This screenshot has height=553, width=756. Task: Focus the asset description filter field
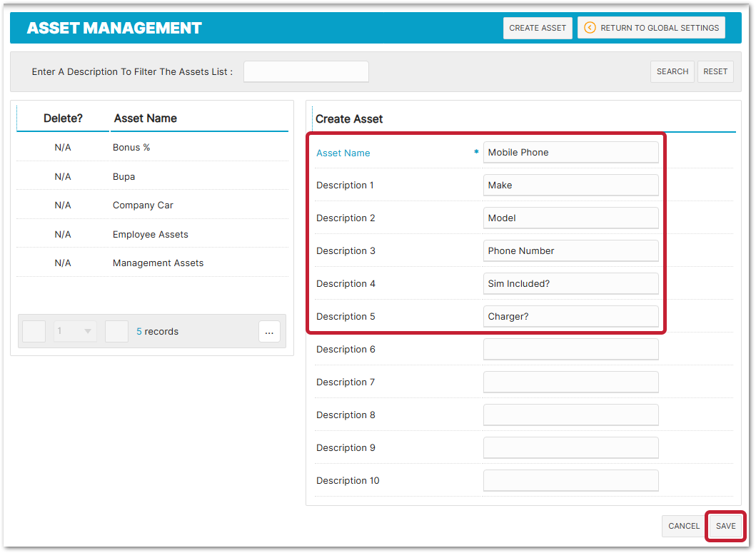tap(306, 71)
